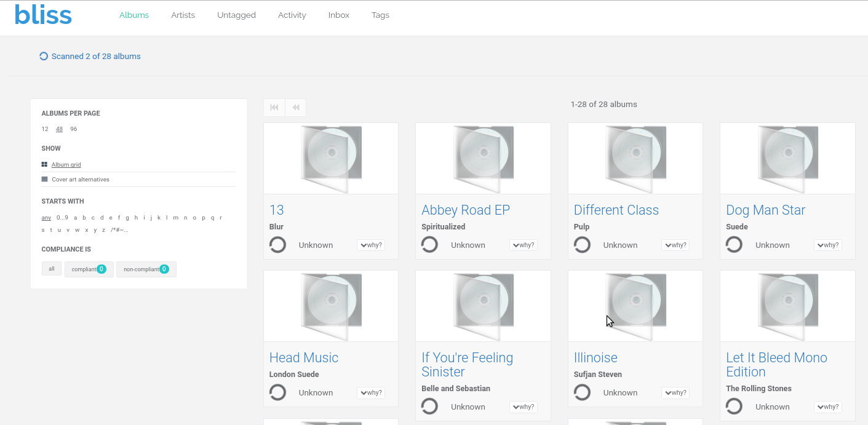
Task: Expand why? for Abbey Road EP
Action: [x=523, y=245]
